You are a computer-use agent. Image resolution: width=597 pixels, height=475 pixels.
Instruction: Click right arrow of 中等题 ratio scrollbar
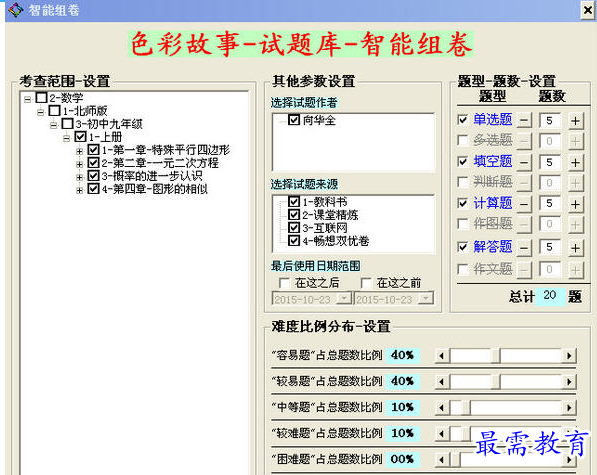tap(569, 408)
